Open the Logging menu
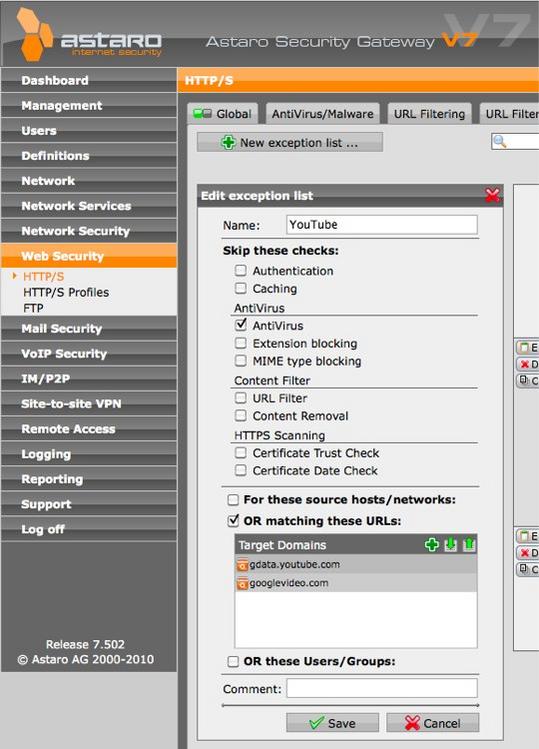Screen dimensions: 539x749 click(89, 454)
